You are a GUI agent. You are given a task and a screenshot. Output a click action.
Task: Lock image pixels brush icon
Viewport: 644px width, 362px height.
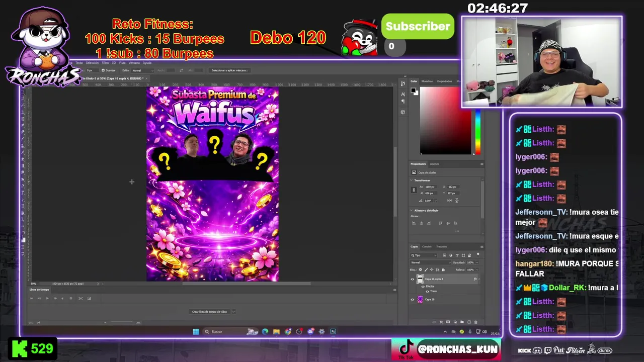click(426, 270)
